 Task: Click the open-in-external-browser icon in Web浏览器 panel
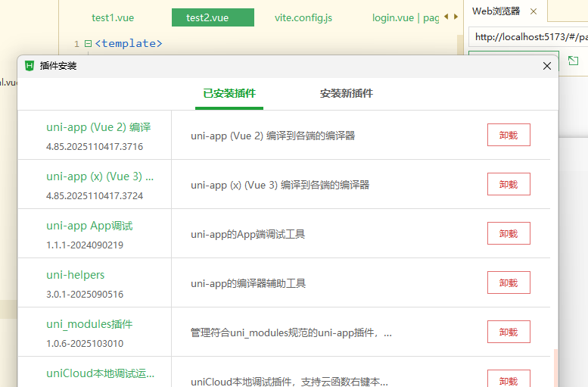click(573, 61)
